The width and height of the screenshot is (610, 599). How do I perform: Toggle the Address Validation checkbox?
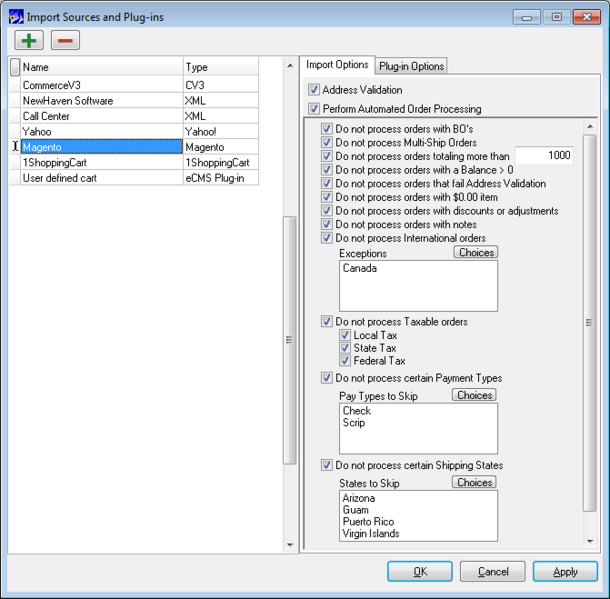[x=314, y=90]
